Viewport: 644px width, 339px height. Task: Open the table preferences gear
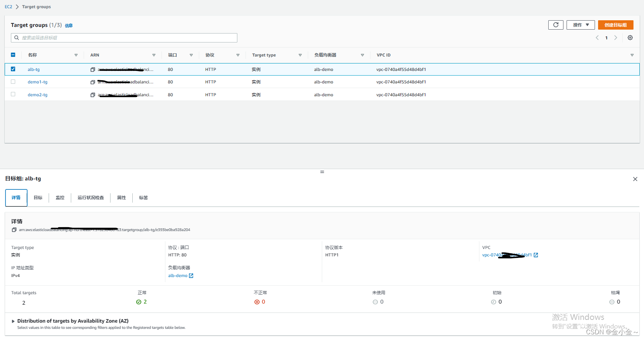pyautogui.click(x=630, y=38)
